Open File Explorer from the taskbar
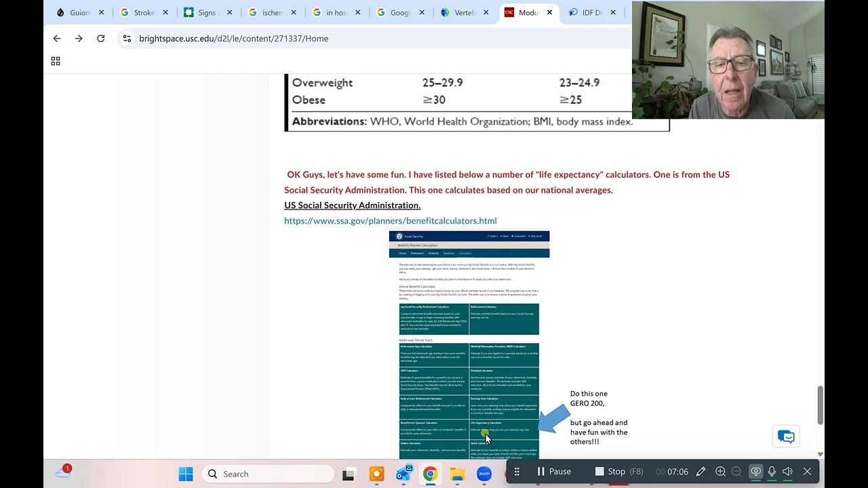This screenshot has width=868, height=488. click(x=457, y=474)
